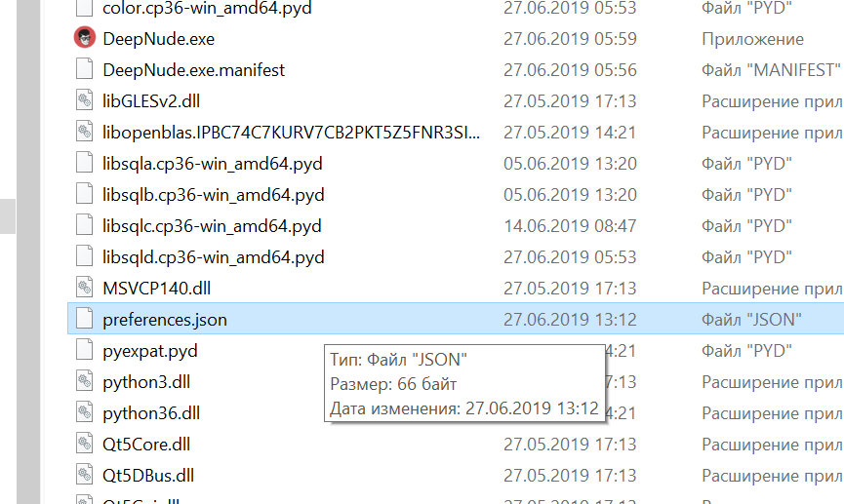Click the pyexpat.pyd file icon

pyautogui.click(x=85, y=350)
